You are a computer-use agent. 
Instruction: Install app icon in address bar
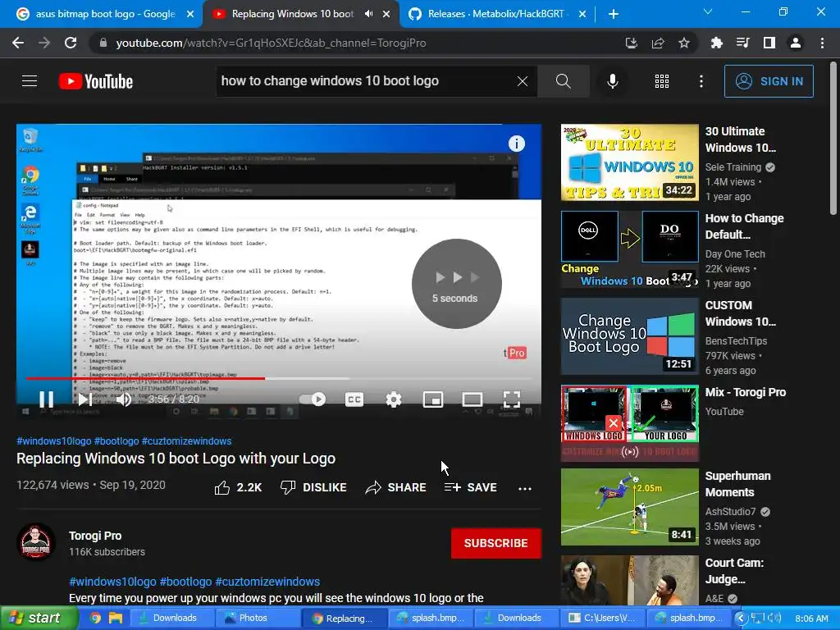tap(632, 43)
